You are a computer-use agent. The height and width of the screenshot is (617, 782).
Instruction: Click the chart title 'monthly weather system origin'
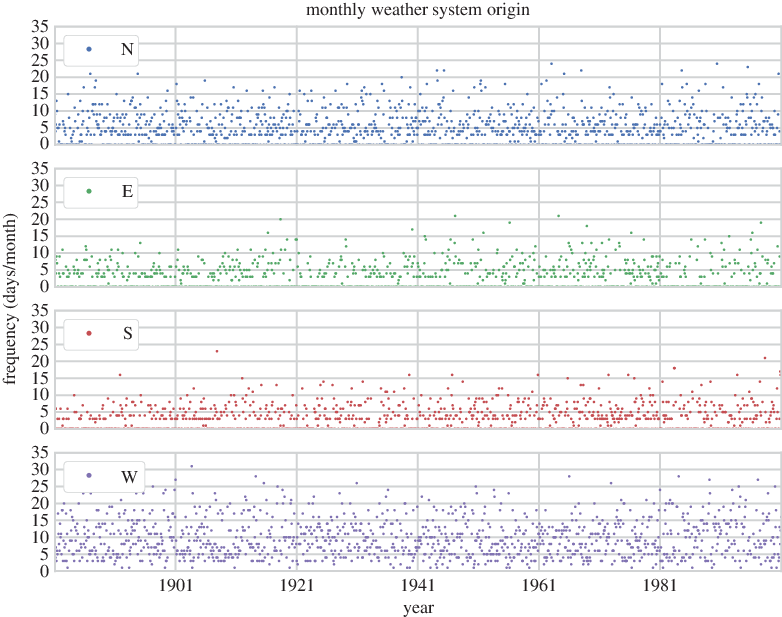(417, 9)
